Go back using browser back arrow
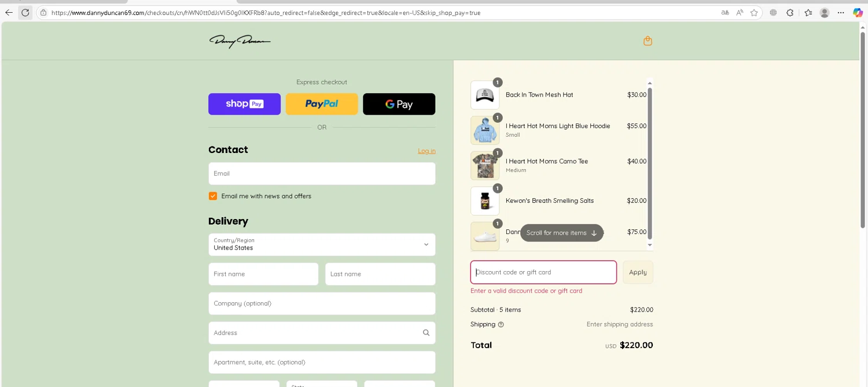Viewport: 868px width, 387px height. pyautogui.click(x=9, y=12)
